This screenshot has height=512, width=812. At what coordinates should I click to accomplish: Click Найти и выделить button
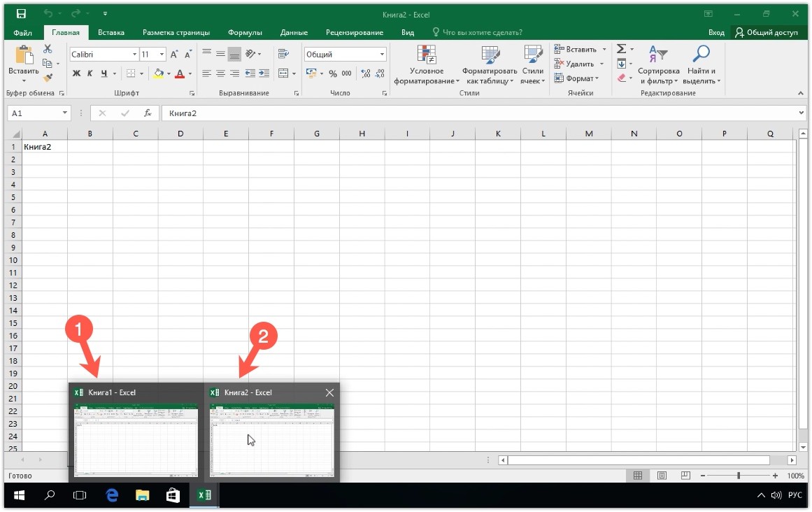[x=701, y=65]
